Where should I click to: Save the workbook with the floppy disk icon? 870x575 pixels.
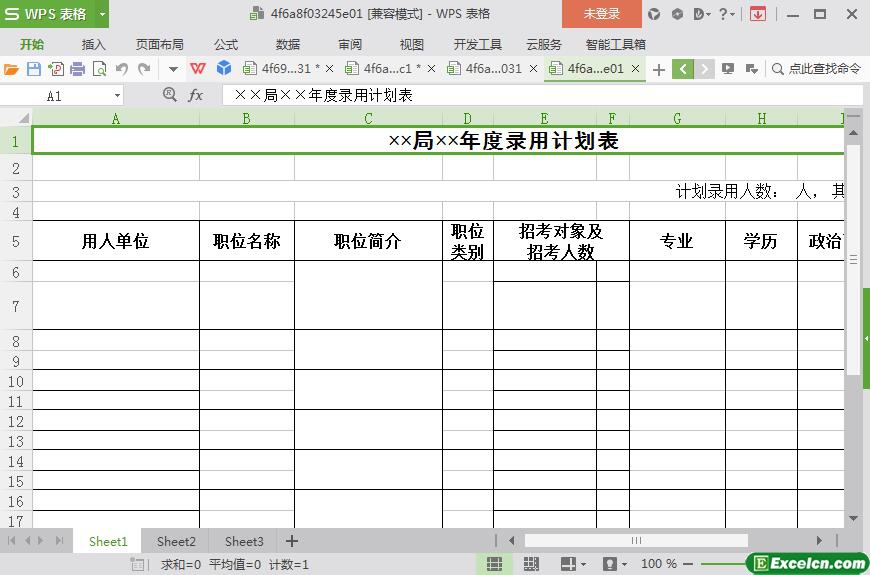click(34, 69)
